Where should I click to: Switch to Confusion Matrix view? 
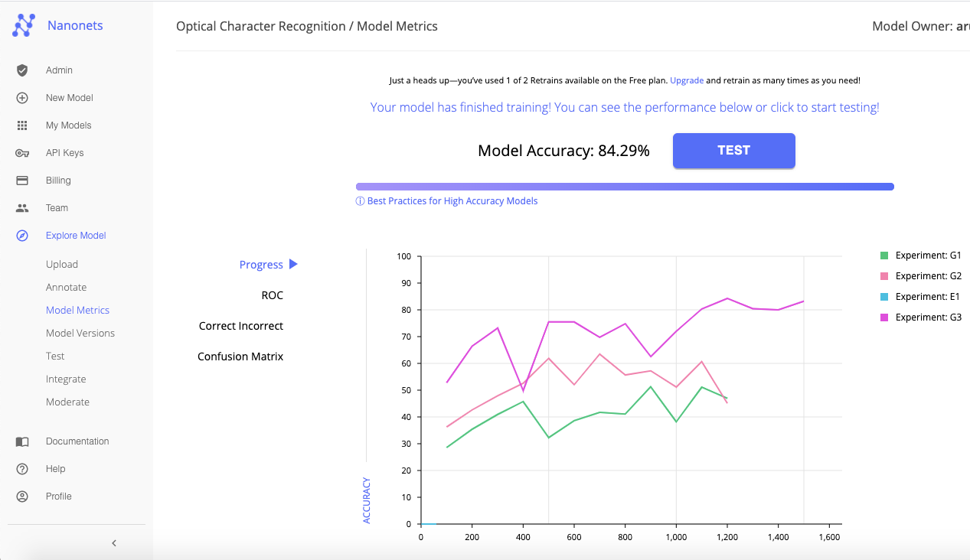click(240, 357)
